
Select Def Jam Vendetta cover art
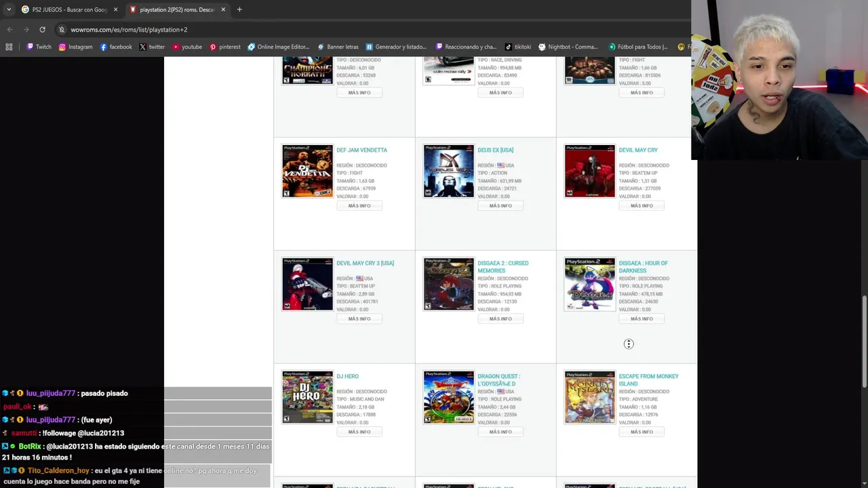pyautogui.click(x=308, y=171)
